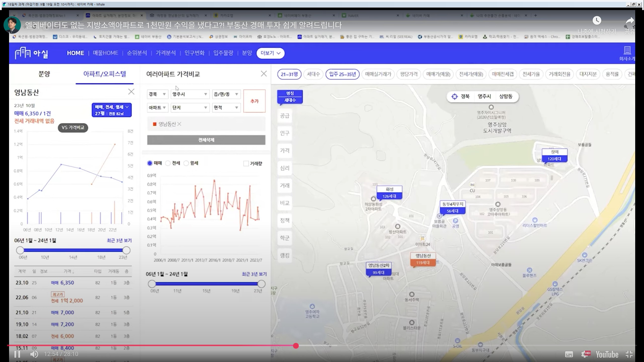This screenshot has width=644, height=362.
Task: Open the 가격분석 menu item
Action: pyautogui.click(x=166, y=53)
